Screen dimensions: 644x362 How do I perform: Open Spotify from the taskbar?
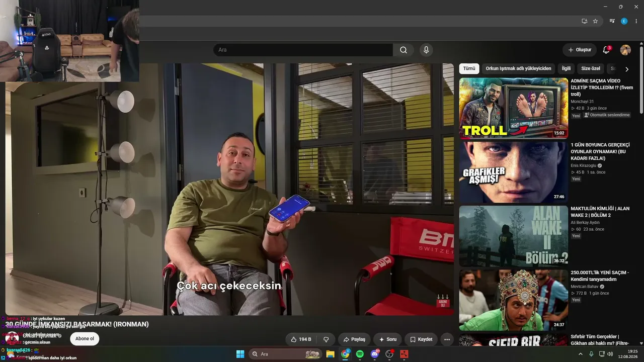[x=360, y=354]
